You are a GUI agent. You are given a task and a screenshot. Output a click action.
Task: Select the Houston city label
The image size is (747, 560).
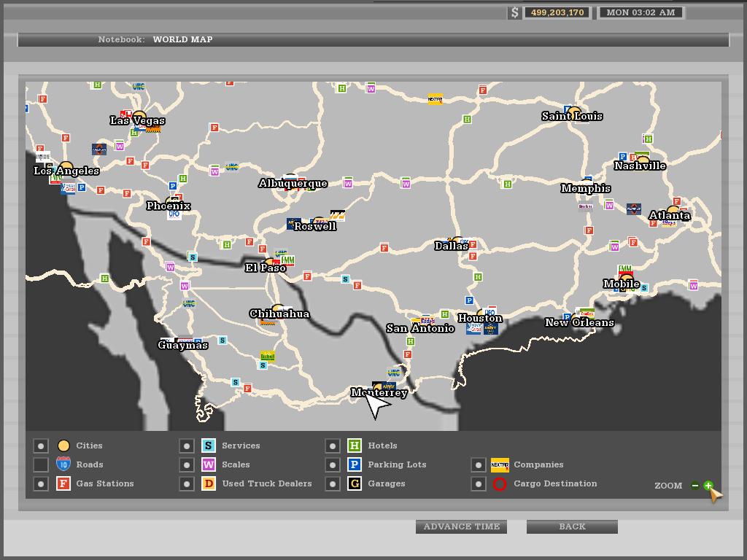[x=480, y=318]
